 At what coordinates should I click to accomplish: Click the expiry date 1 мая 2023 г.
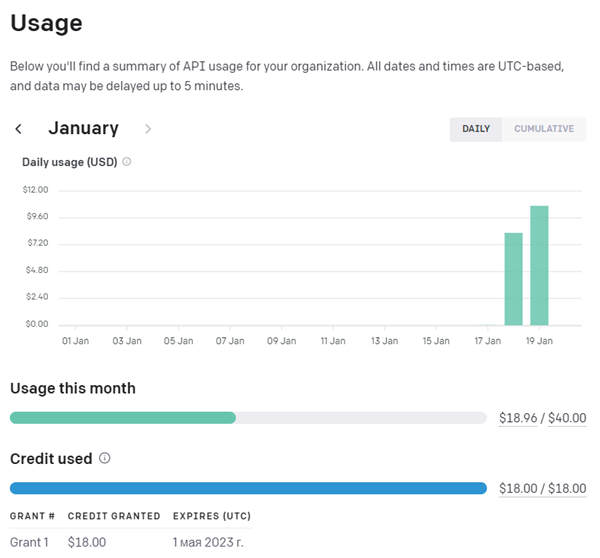pyautogui.click(x=208, y=542)
